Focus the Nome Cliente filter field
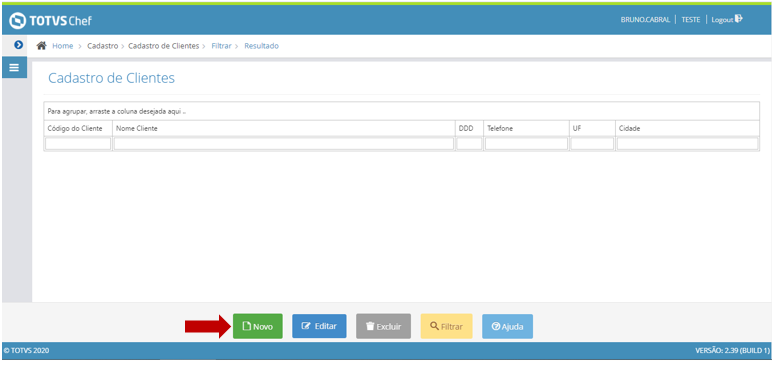 coord(284,143)
